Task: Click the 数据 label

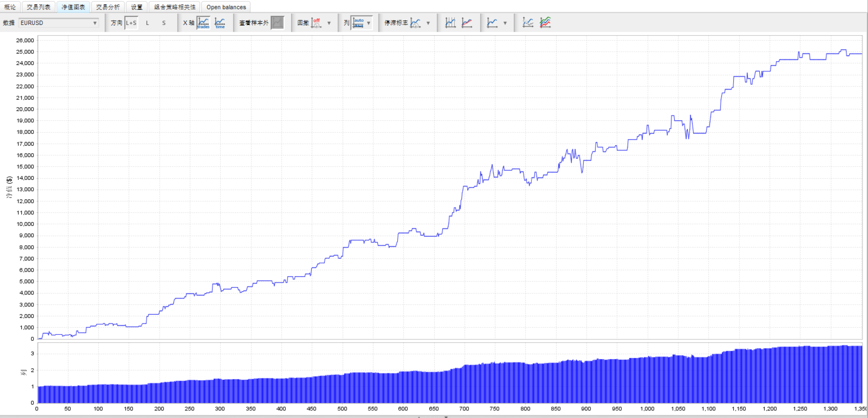Action: click(x=9, y=23)
